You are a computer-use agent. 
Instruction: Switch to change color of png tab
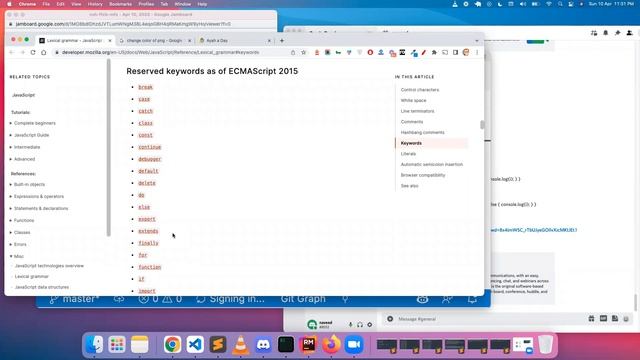(x=154, y=40)
